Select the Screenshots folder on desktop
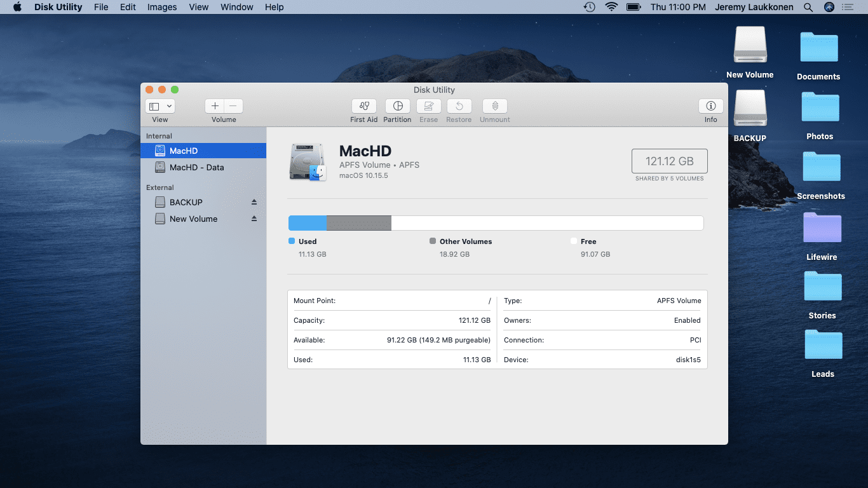868x488 pixels. [x=822, y=167]
